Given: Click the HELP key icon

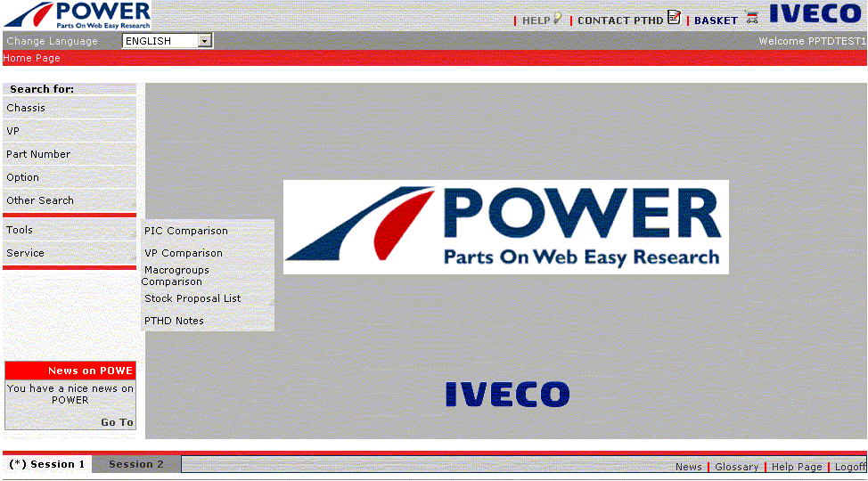Looking at the screenshot, I should 558,19.
